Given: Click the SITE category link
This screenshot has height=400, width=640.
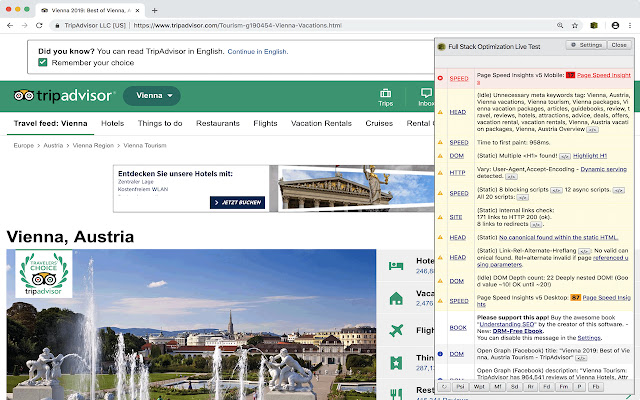Looking at the screenshot, I should tap(456, 217).
